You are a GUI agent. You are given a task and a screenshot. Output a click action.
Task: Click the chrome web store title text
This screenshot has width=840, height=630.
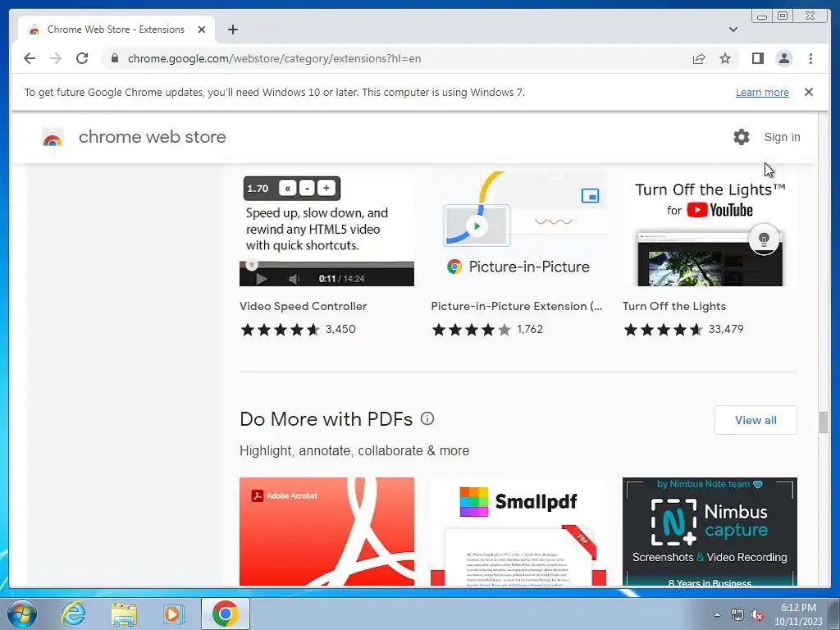tap(152, 137)
